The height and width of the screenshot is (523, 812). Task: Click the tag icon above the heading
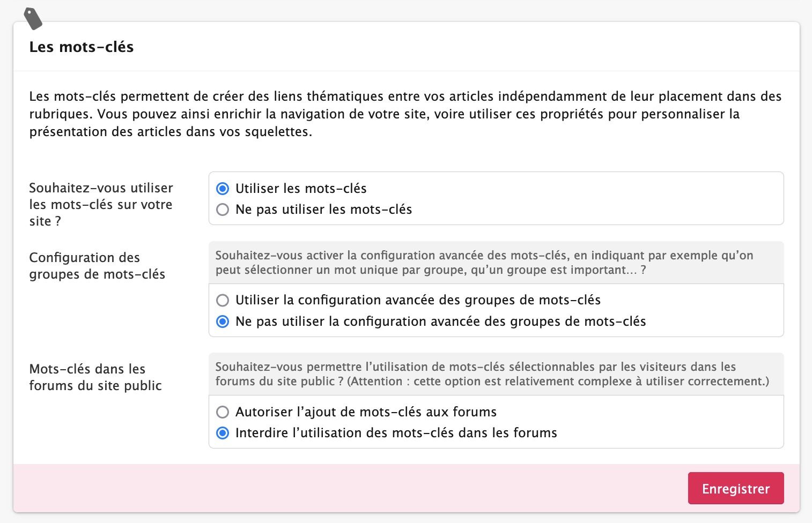pyautogui.click(x=33, y=19)
